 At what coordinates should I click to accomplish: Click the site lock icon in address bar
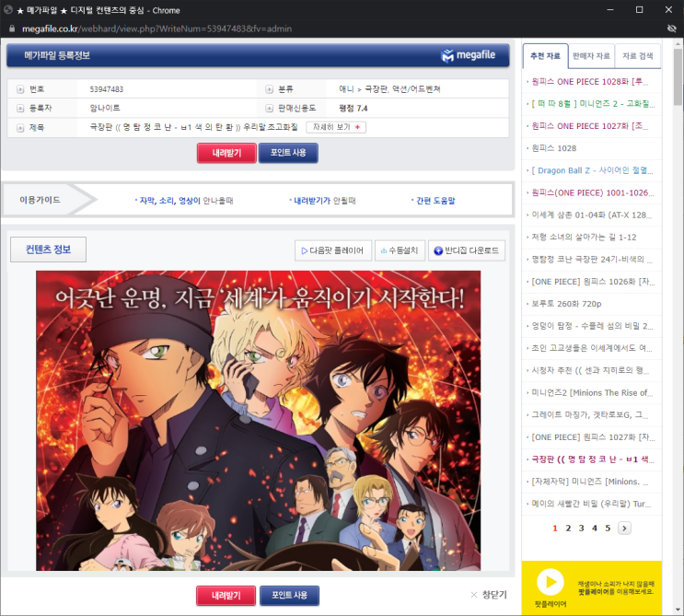(x=12, y=29)
